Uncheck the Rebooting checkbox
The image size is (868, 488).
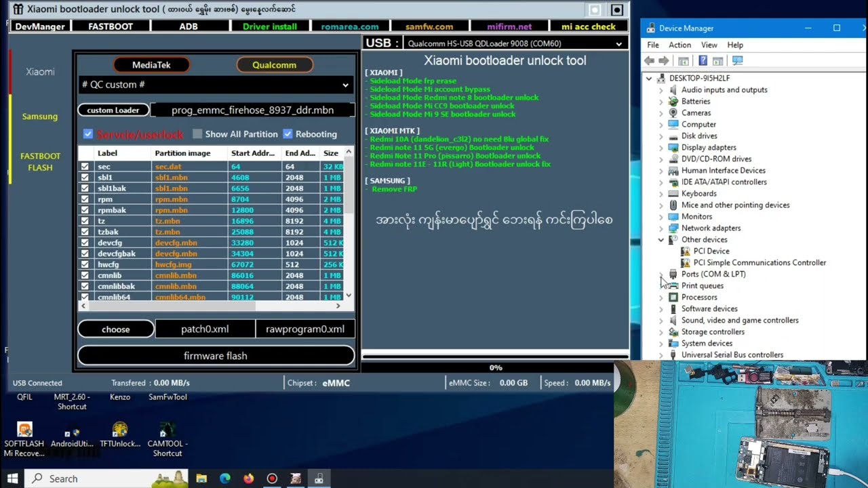[288, 134]
